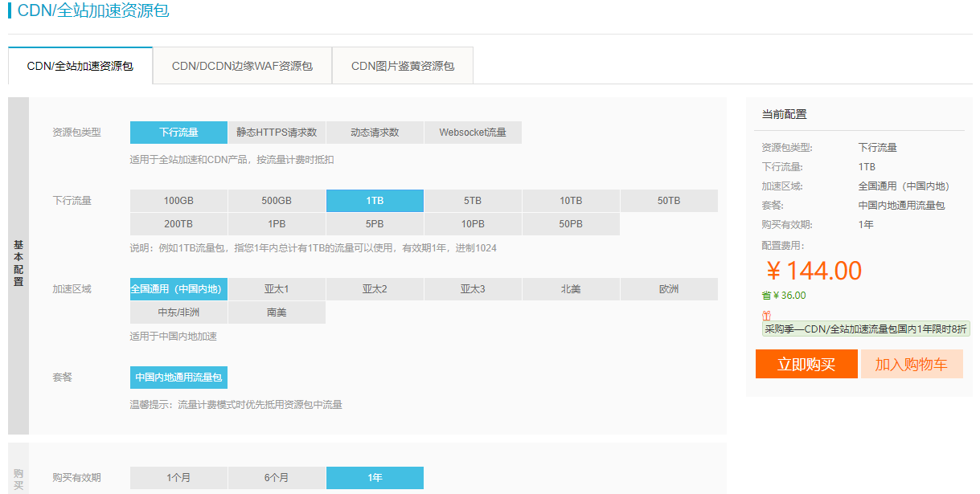The width and height of the screenshot is (980, 494).
Task: Switch acceleration region to 亚太1
Action: pyautogui.click(x=277, y=288)
